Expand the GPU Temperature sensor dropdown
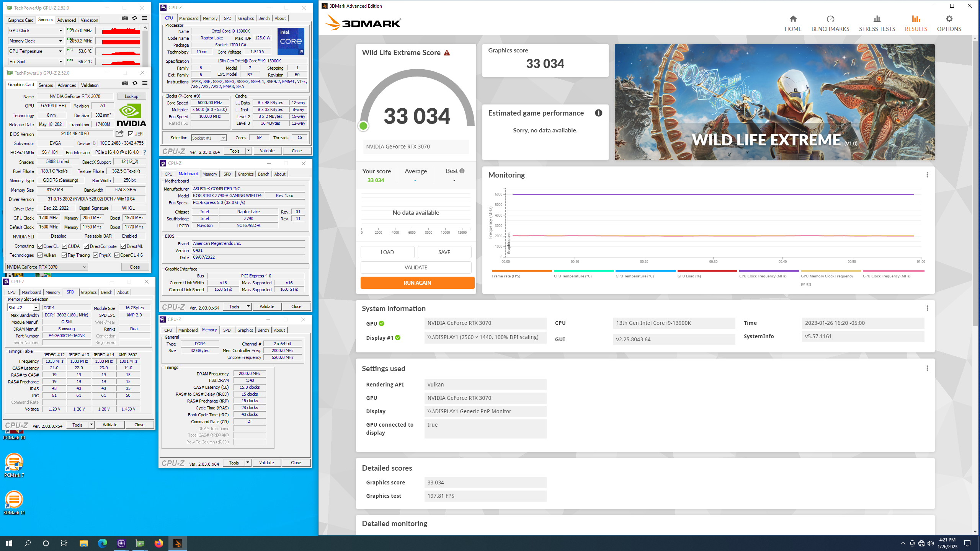 point(60,51)
